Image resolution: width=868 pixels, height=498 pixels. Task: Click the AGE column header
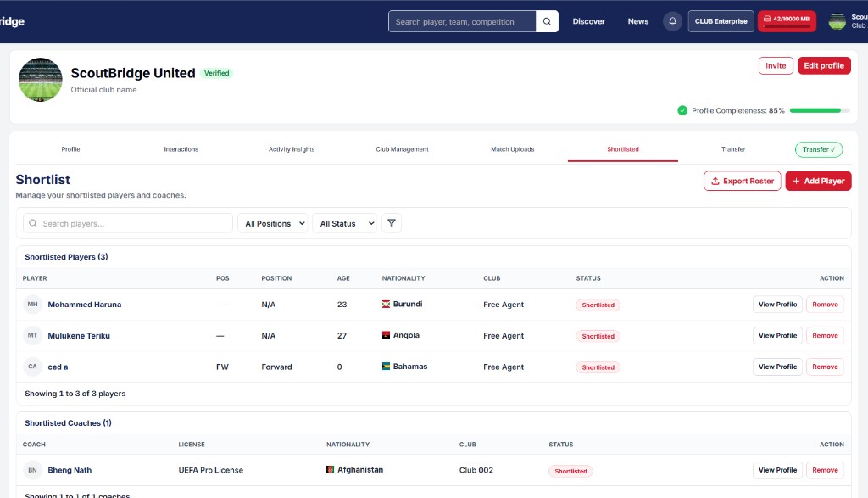[343, 278]
